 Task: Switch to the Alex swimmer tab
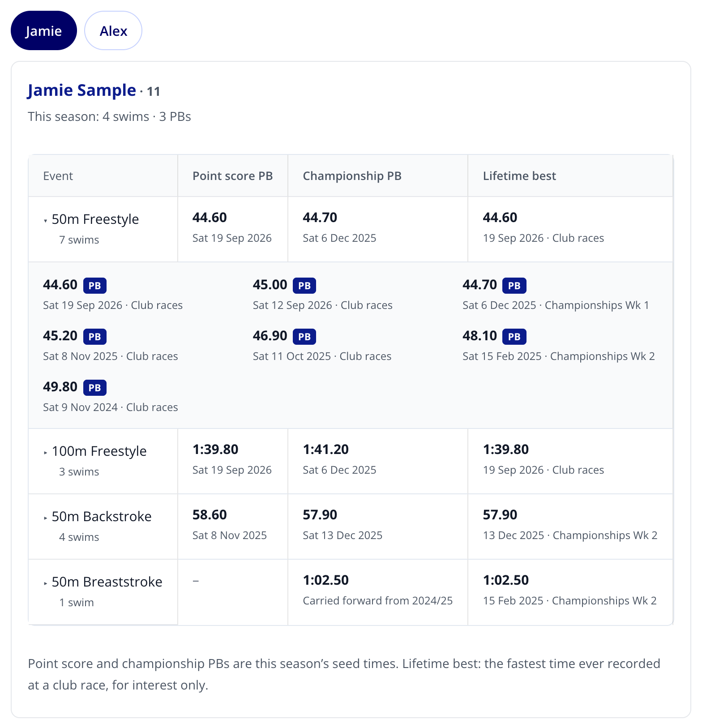point(113,30)
